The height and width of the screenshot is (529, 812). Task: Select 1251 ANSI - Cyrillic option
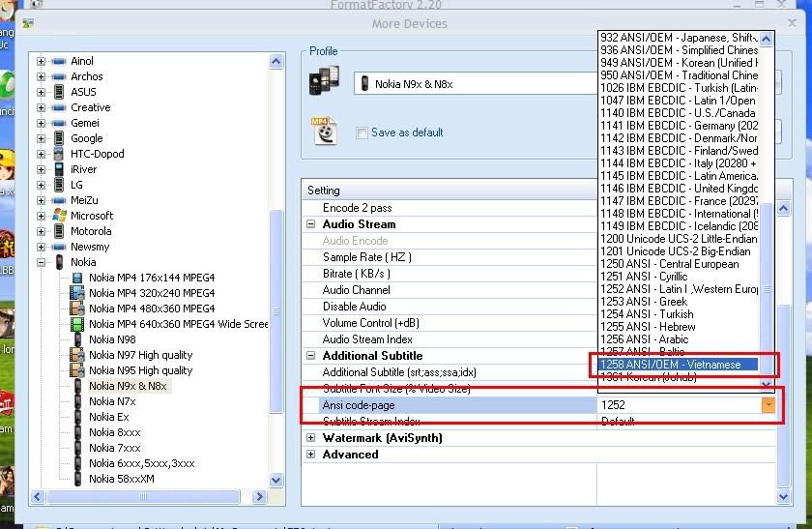coord(678,277)
